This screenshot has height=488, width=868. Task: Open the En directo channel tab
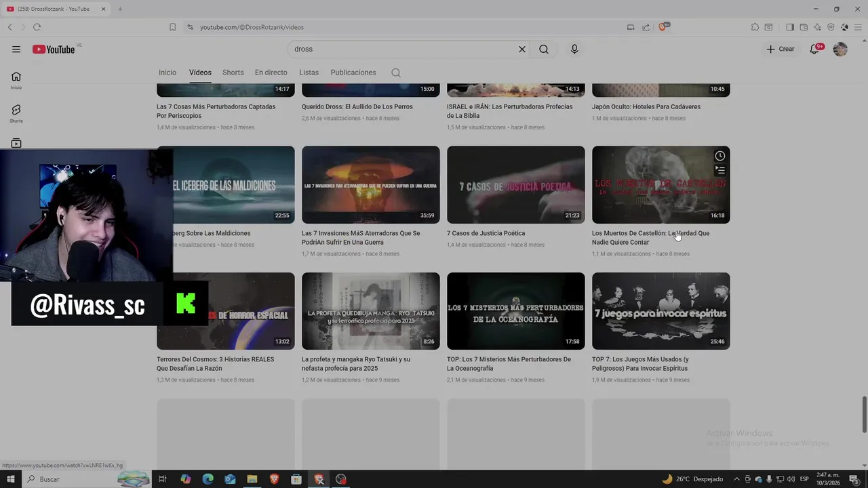[271, 73]
